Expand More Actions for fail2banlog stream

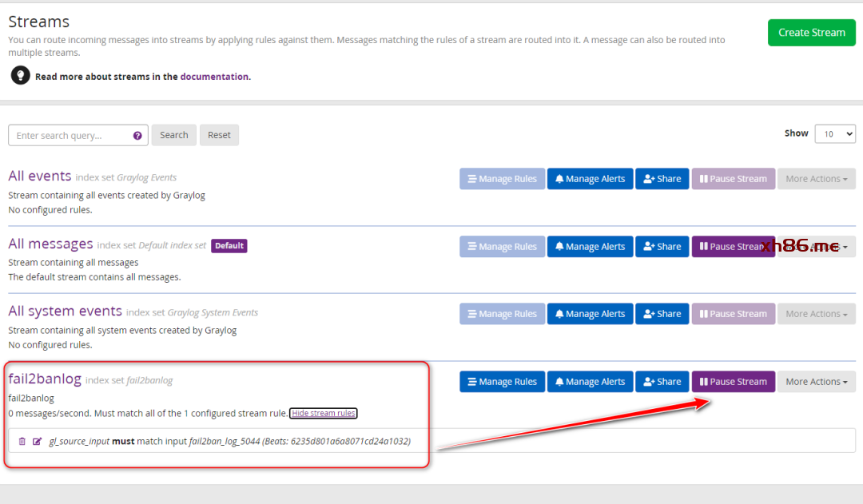coord(816,382)
